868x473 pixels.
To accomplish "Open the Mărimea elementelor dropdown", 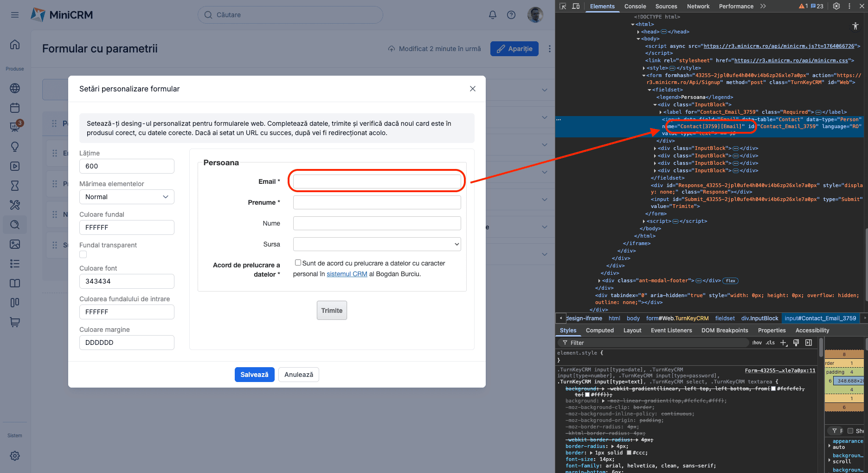I will pyautogui.click(x=127, y=197).
